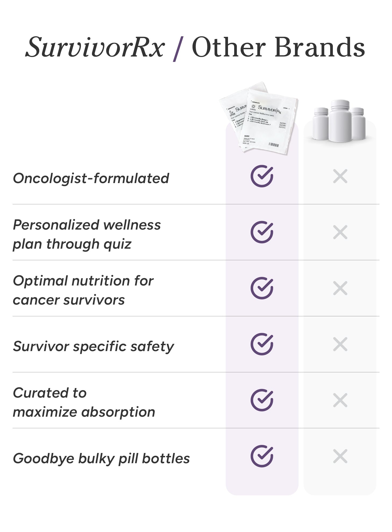Click the Survivor specific safety label
The height and width of the screenshot is (532, 392).
click(x=93, y=346)
